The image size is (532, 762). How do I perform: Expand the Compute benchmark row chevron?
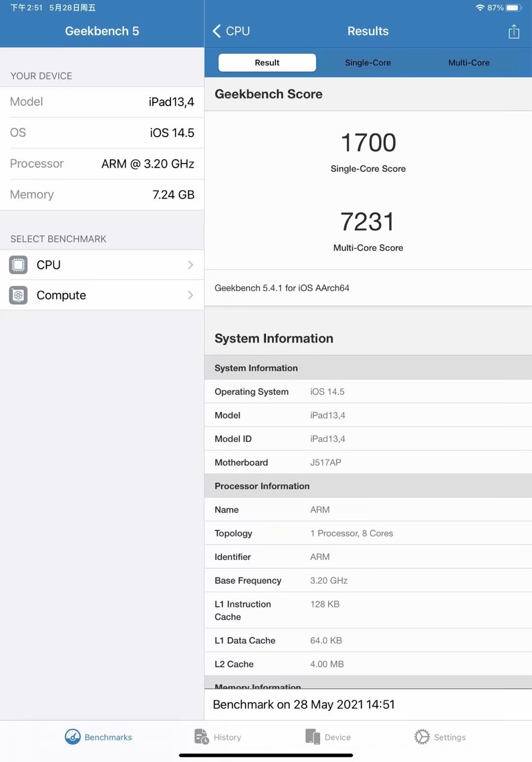click(190, 295)
